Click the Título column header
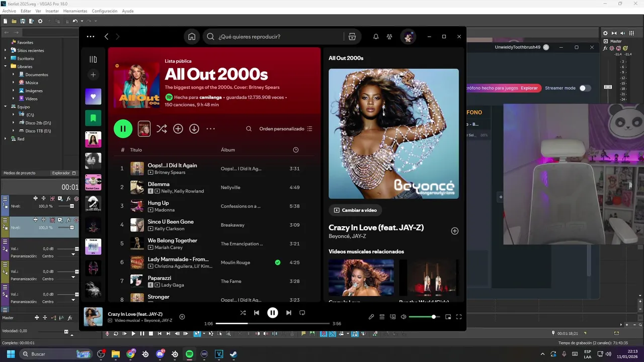 [x=136, y=150]
